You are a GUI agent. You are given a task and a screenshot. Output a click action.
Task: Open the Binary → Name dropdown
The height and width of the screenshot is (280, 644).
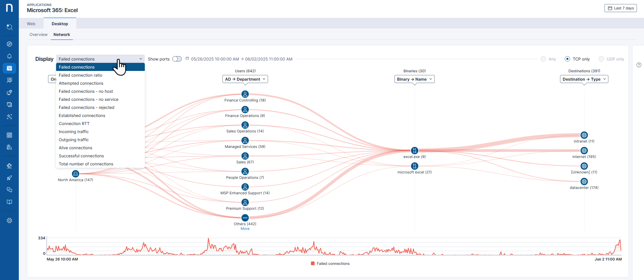pyautogui.click(x=414, y=79)
